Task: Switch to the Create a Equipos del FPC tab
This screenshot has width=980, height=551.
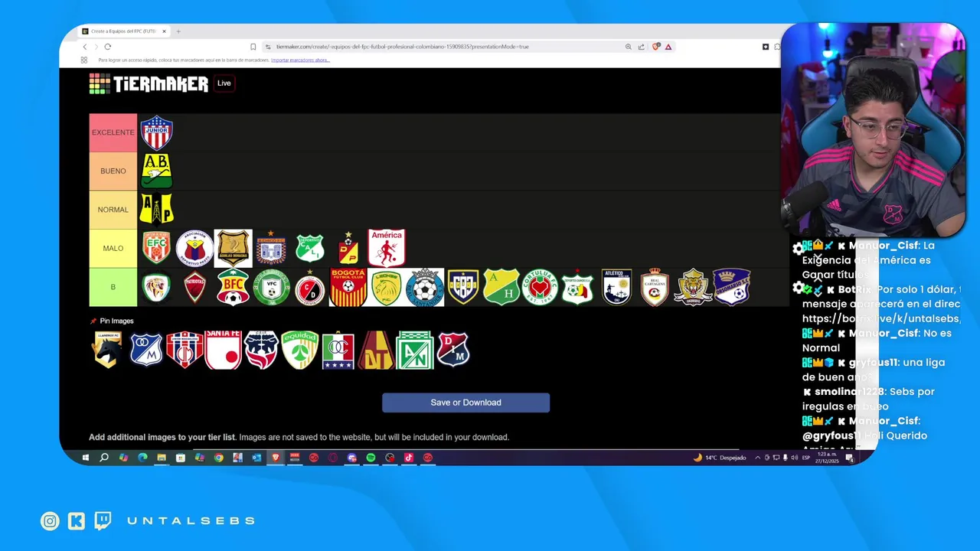Action: (x=122, y=31)
